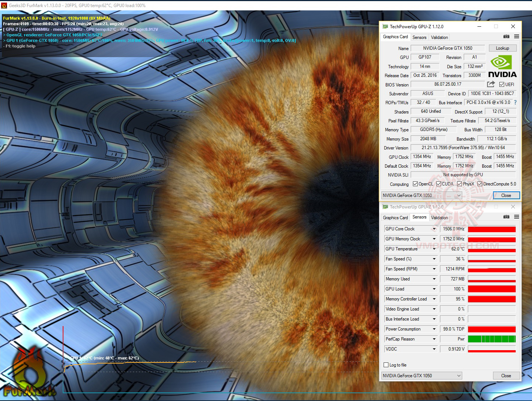Click the 'F1: toggle help' text in FurMark
Screen dimensions: 532x401
[x=20, y=46]
